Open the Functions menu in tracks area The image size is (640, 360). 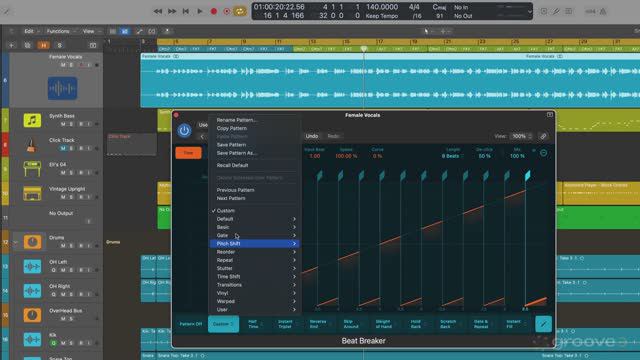[60, 31]
